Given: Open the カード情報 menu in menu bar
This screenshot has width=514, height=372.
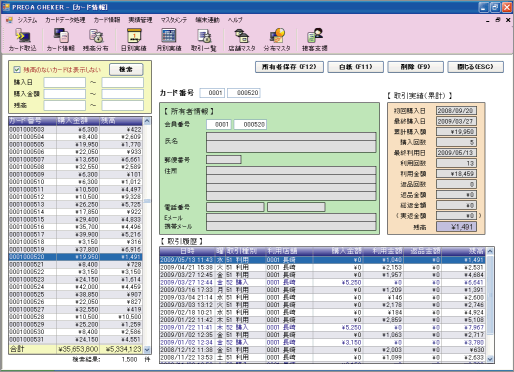Looking at the screenshot, I should [x=107, y=20].
